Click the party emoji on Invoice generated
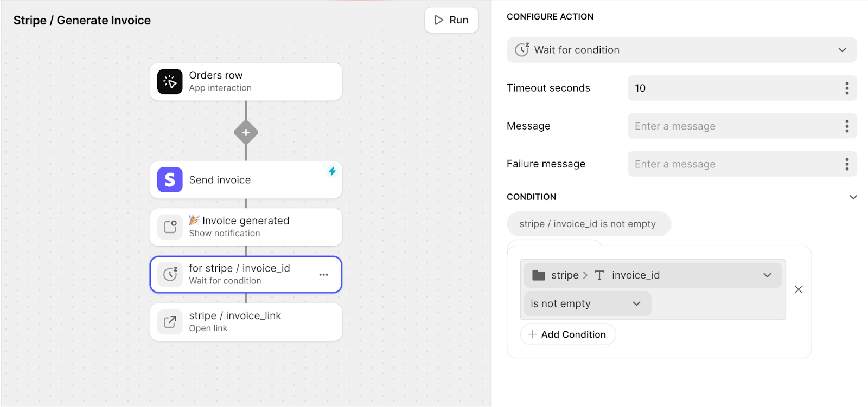Viewport: 868px width, 407px height. coord(194,220)
